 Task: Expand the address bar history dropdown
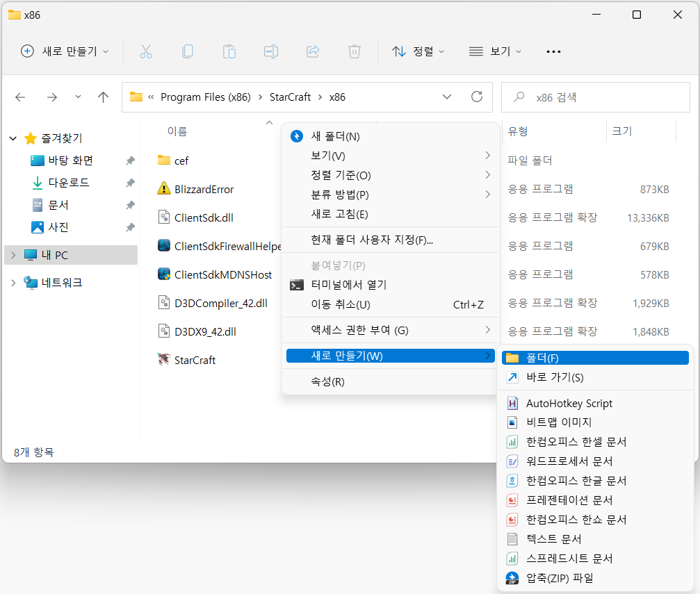446,97
